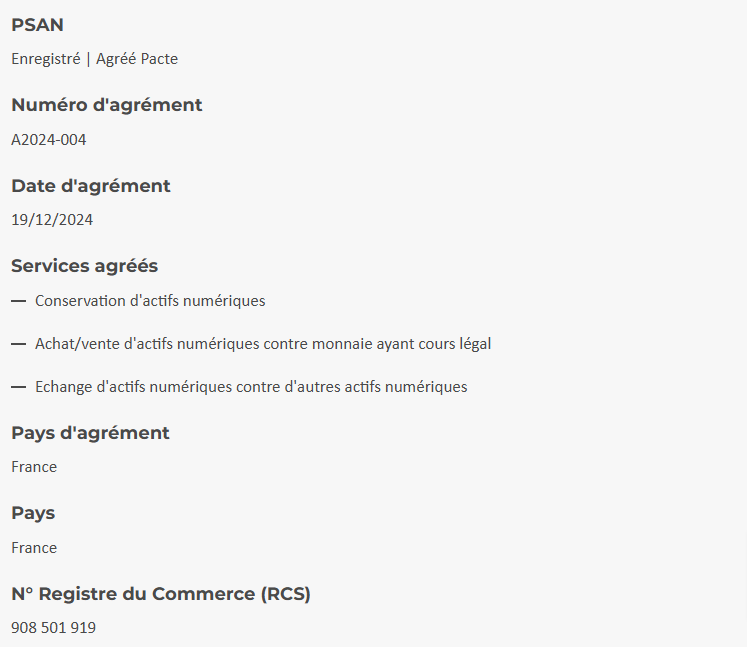
Task: Select France directly above the RCS heading
Action: [x=34, y=548]
